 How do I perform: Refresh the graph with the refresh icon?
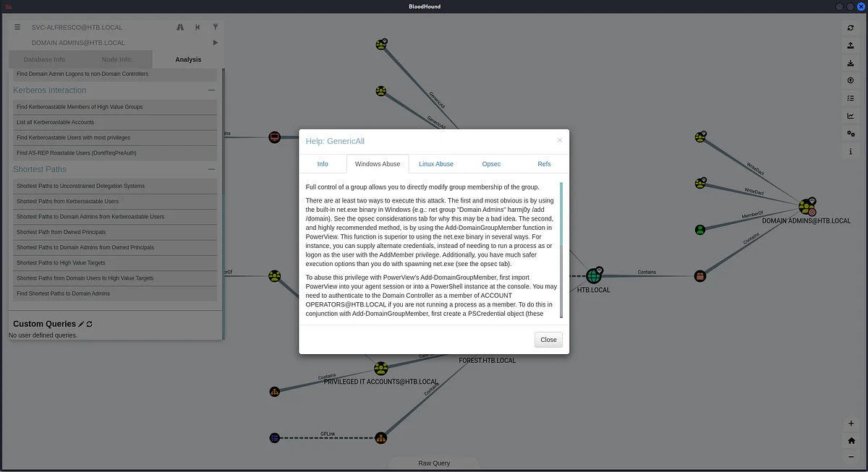tap(851, 27)
